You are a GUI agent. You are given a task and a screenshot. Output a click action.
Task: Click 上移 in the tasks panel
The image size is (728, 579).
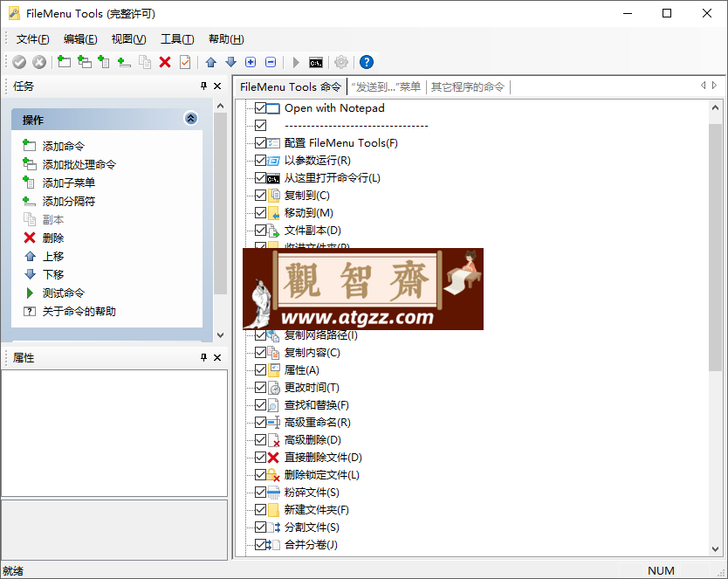(53, 256)
